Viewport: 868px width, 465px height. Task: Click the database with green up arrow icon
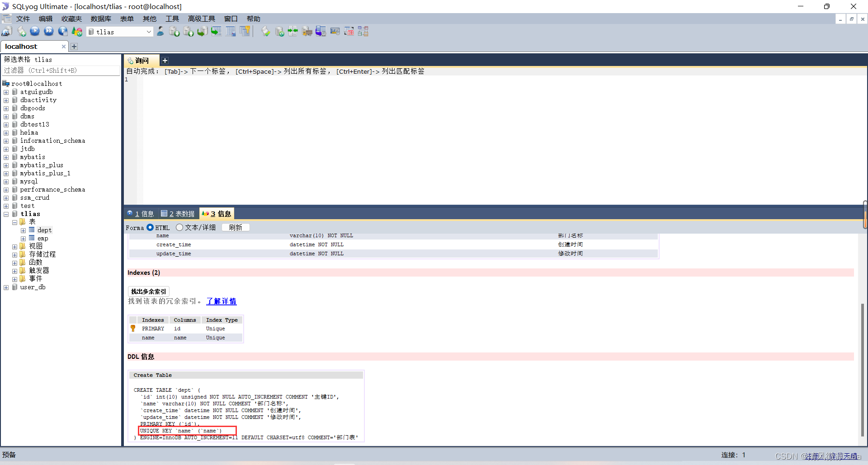tap(189, 32)
